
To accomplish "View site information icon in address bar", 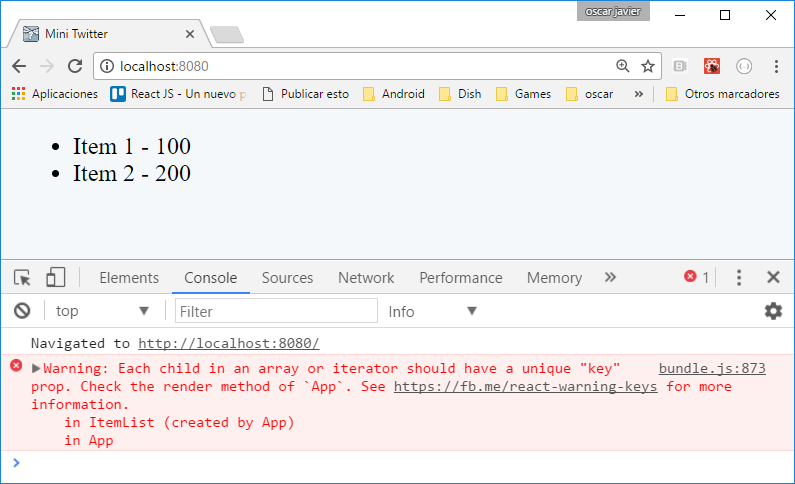I will coord(106,66).
